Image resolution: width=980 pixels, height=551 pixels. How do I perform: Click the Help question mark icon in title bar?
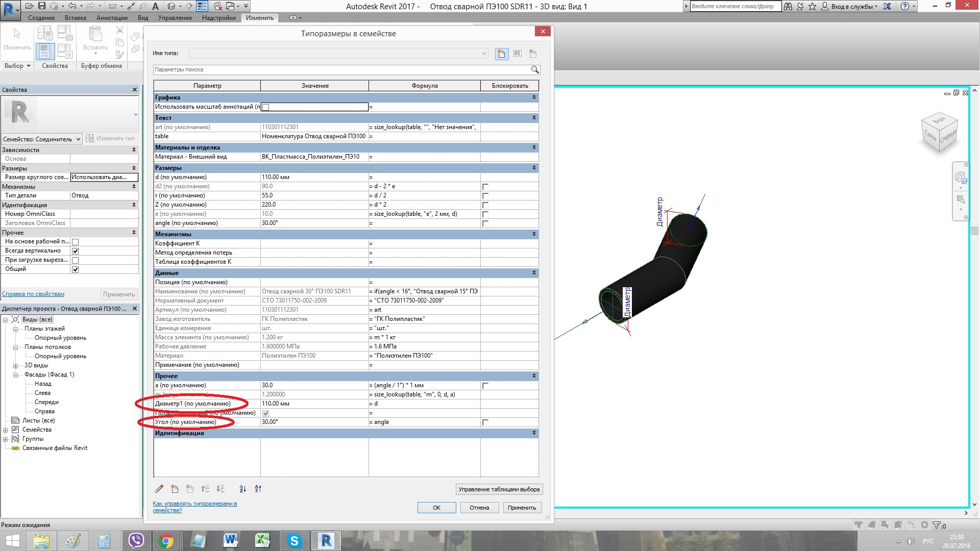pos(905,6)
